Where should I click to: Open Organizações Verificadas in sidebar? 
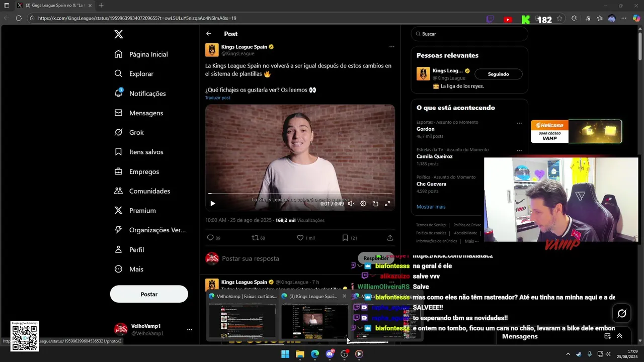click(150, 230)
